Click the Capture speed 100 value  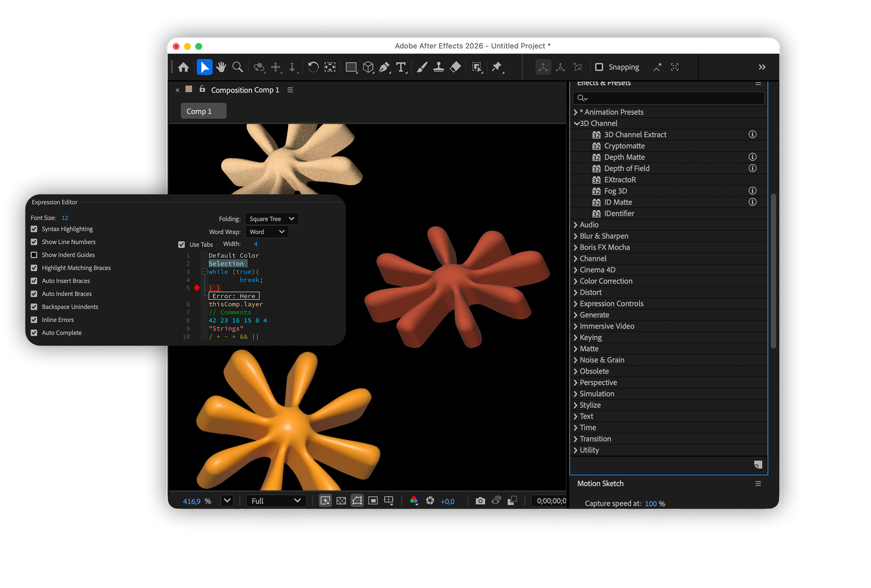tap(651, 503)
